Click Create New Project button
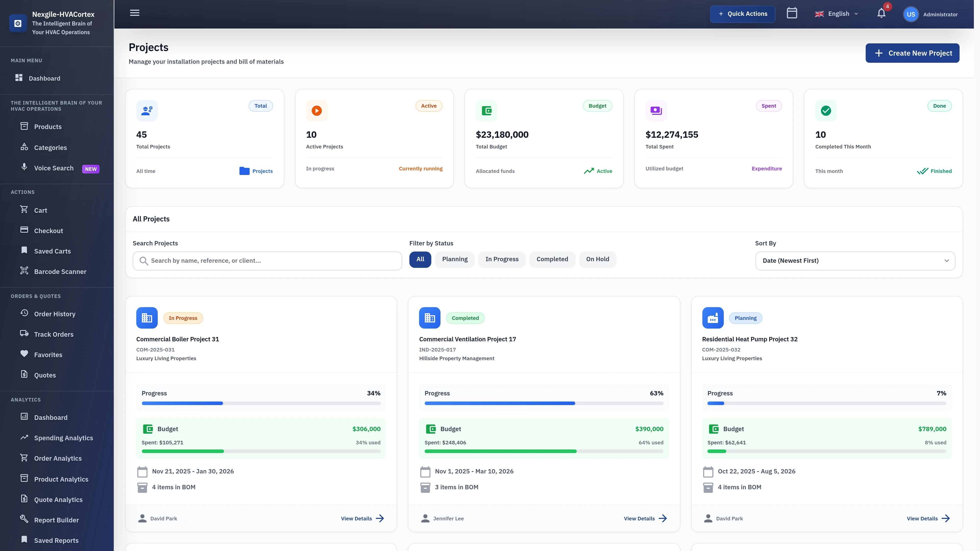 coord(912,53)
